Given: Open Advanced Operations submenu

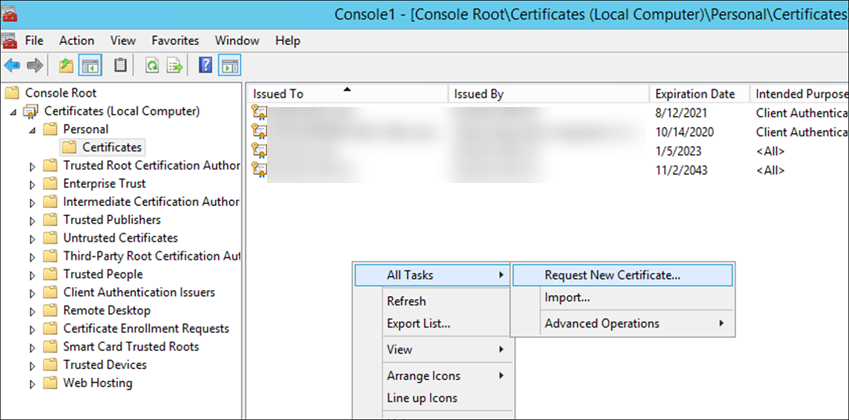Looking at the screenshot, I should pos(622,324).
